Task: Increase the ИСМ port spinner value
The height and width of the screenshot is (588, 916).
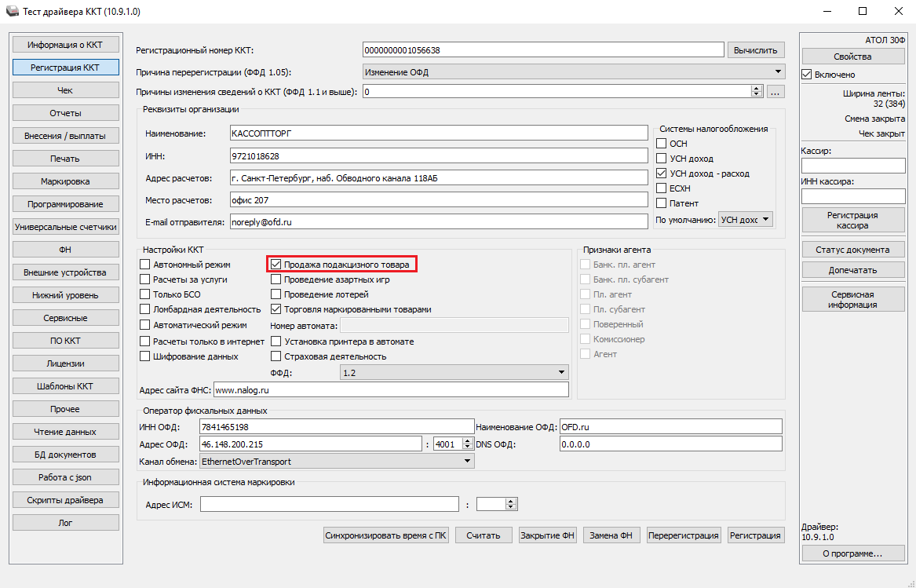Action: coord(511,501)
